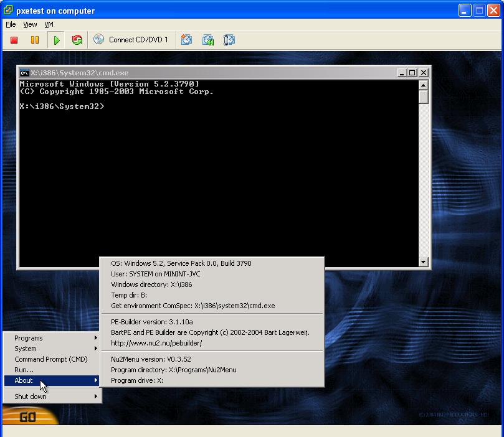Click the cmd.exe title bar system icon

(24, 73)
